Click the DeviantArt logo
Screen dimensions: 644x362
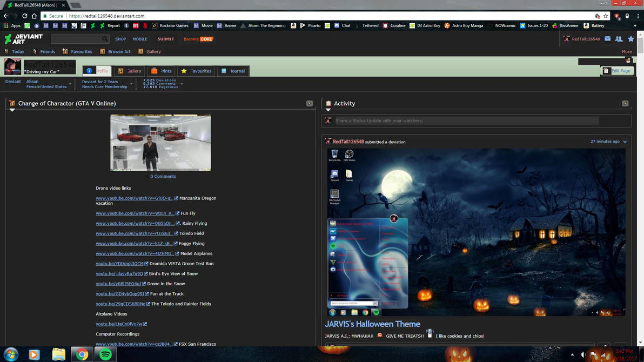[x=23, y=39]
